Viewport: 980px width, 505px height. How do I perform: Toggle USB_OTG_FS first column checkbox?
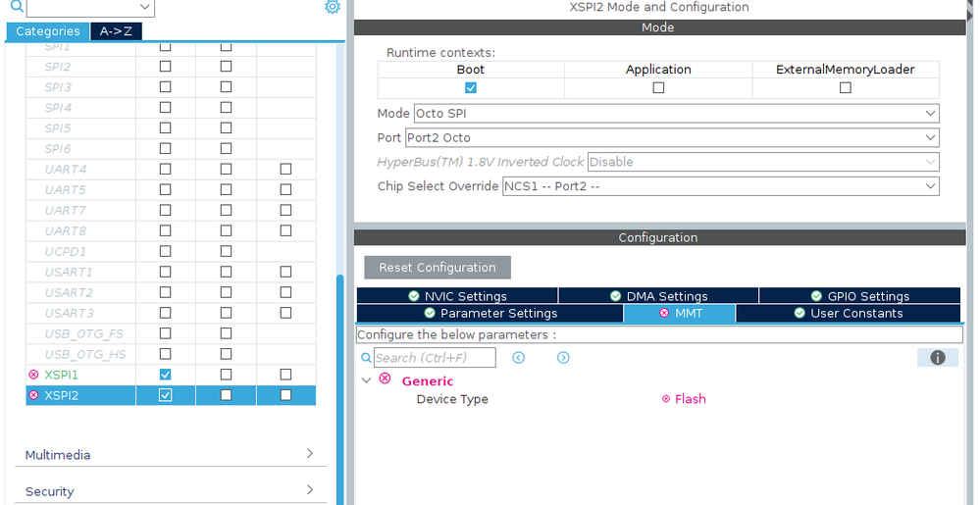[165, 333]
